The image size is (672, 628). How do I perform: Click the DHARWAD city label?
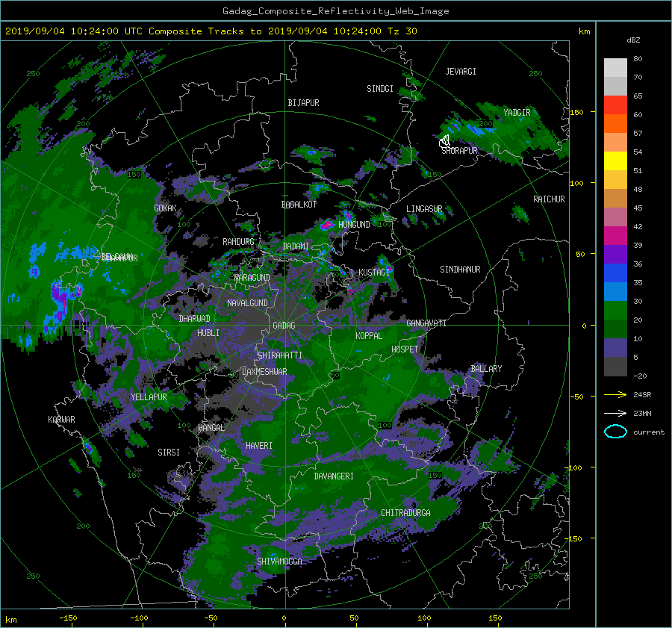coord(195,319)
